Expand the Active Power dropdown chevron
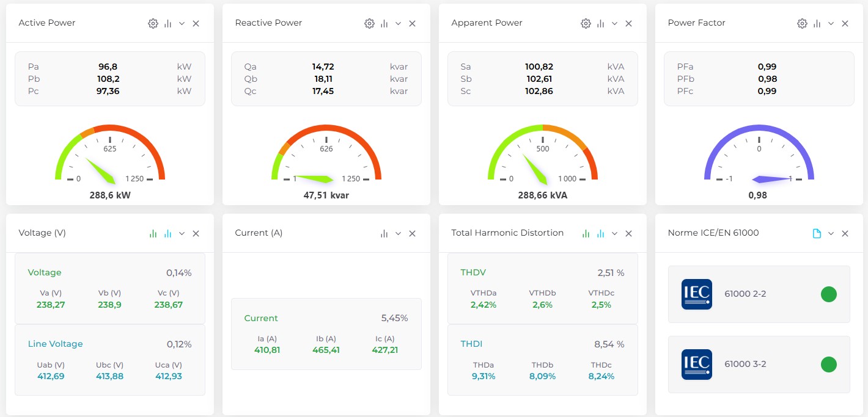This screenshot has width=868, height=417. point(182,23)
